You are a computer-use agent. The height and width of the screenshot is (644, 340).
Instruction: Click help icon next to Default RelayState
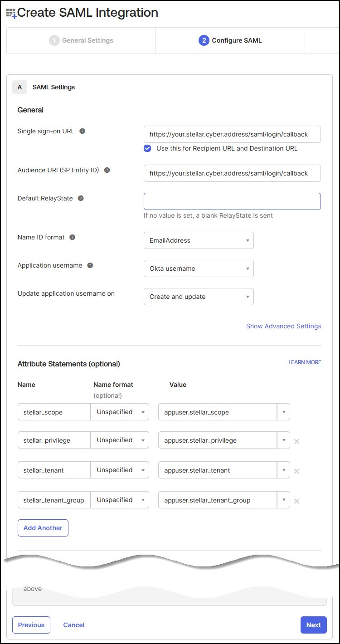81,198
